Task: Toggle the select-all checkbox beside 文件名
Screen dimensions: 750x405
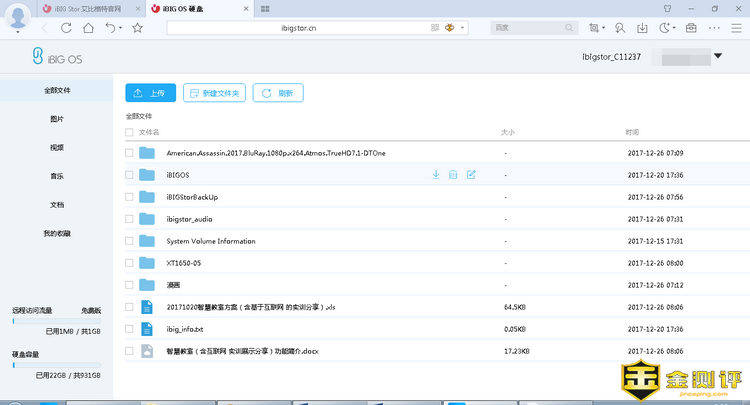Action: point(129,132)
